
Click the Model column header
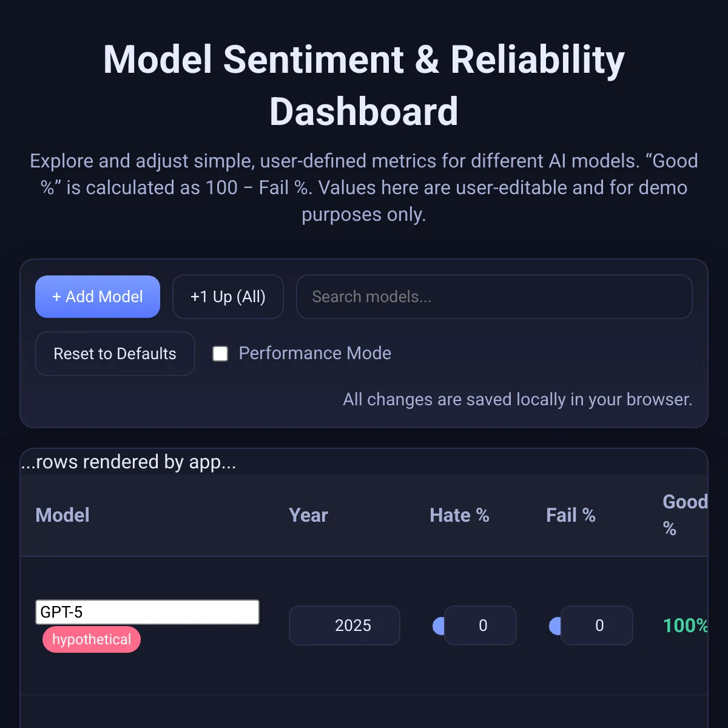[62, 515]
